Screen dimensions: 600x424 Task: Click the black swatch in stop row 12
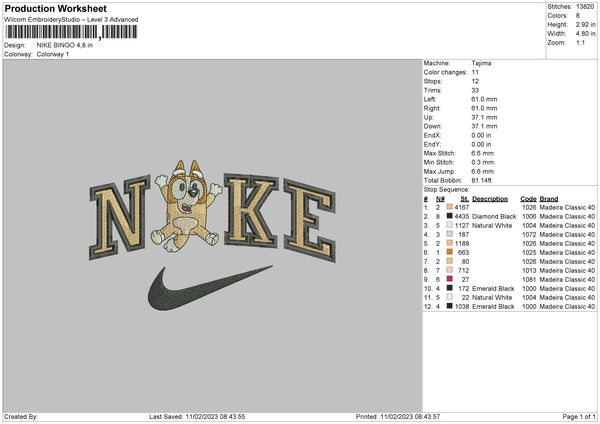point(450,306)
